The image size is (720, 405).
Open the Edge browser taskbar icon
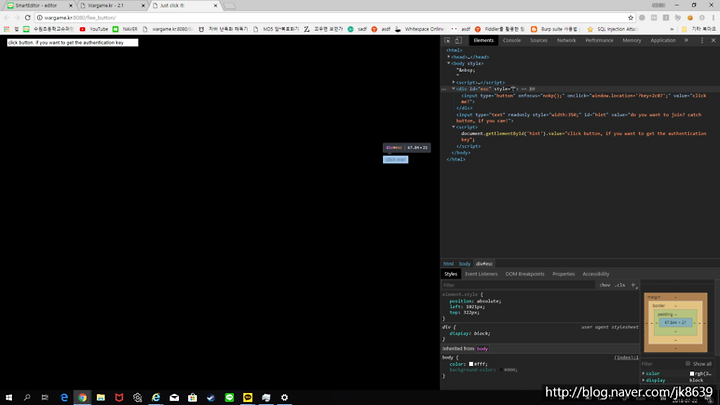tap(64, 397)
